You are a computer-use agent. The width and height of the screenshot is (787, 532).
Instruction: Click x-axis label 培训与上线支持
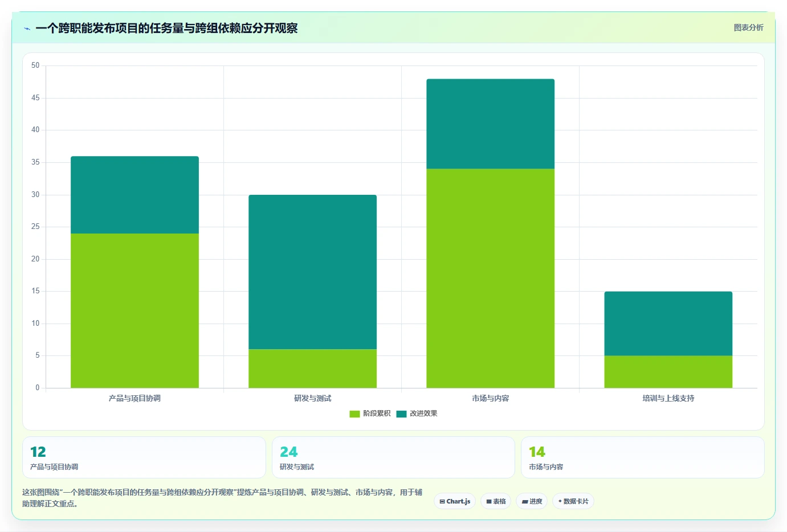tap(668, 398)
